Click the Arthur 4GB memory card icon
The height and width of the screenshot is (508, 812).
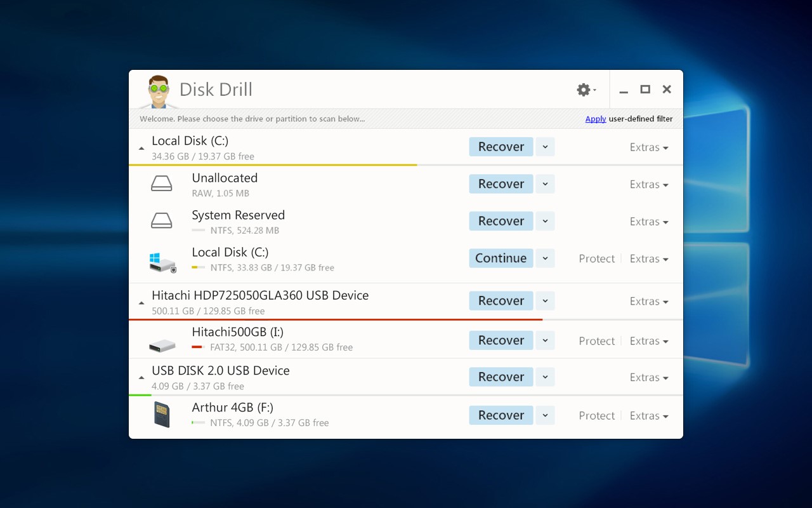click(162, 413)
